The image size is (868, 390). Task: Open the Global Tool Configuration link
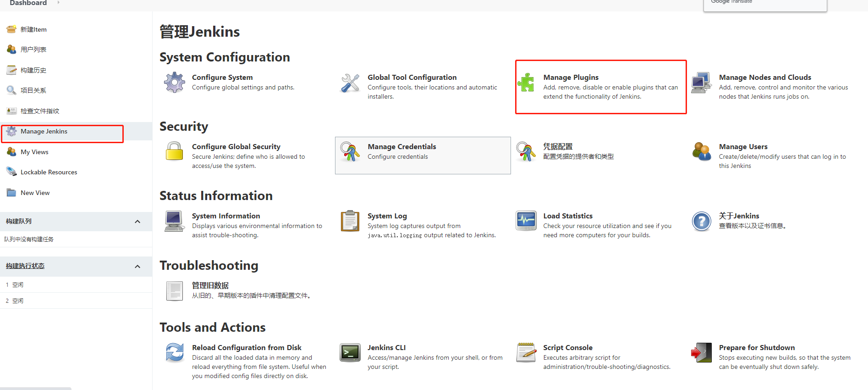click(x=412, y=77)
